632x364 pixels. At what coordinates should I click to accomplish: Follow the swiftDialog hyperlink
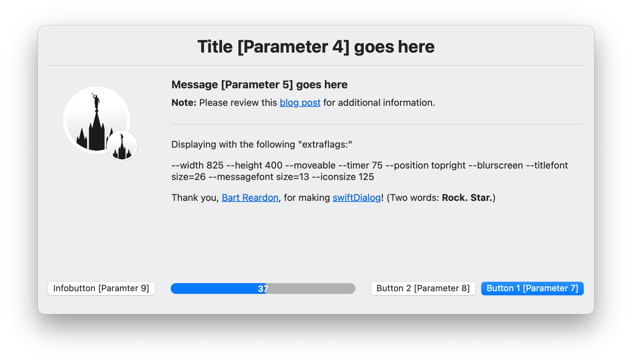click(x=356, y=198)
